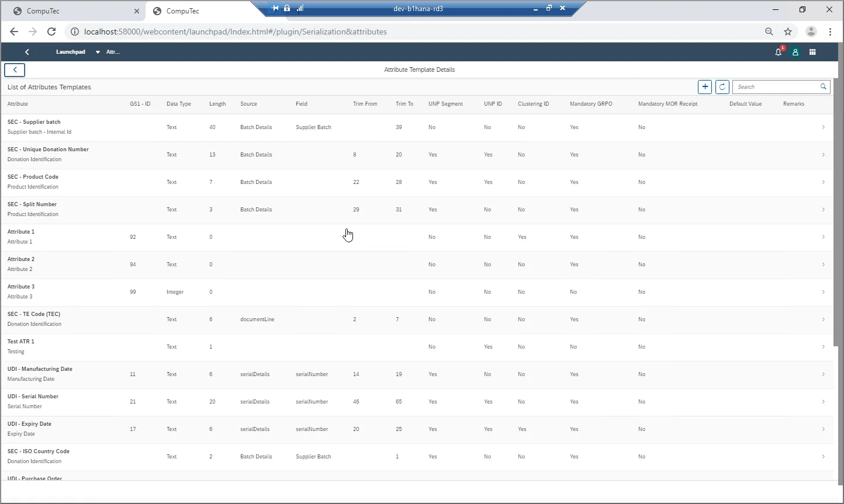The image size is (844, 504).
Task: Click the Data Type column header
Action: pos(179,104)
